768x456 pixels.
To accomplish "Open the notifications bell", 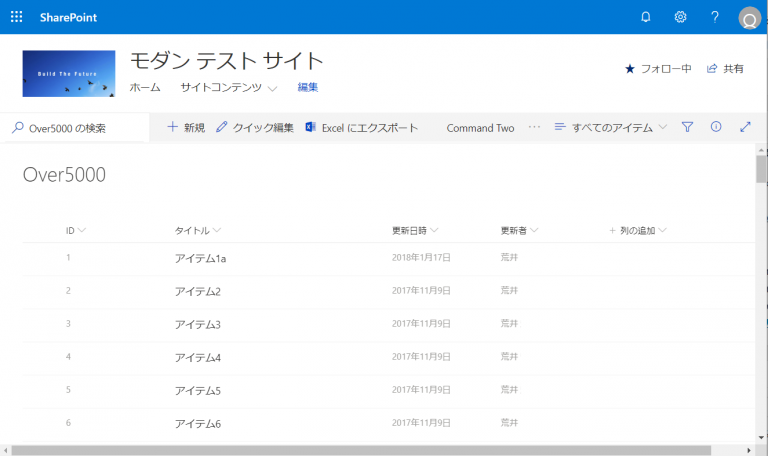I will pyautogui.click(x=645, y=17).
